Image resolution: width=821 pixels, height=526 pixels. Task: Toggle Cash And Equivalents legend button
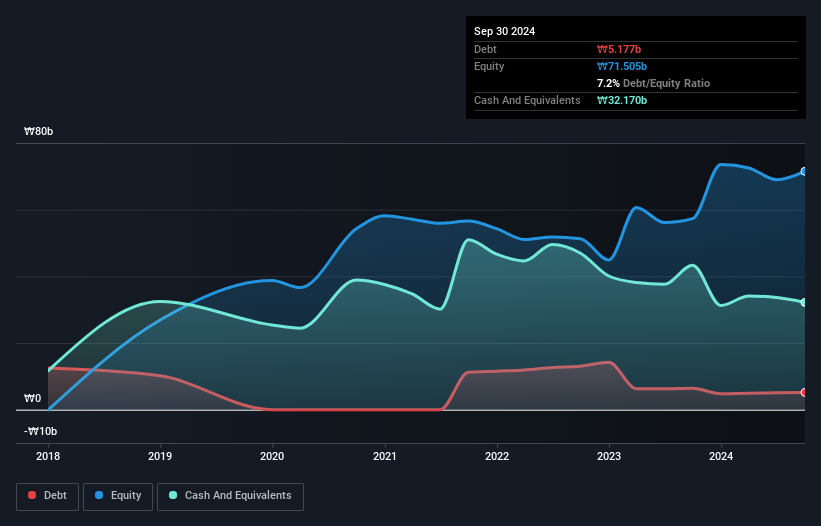[230, 496]
